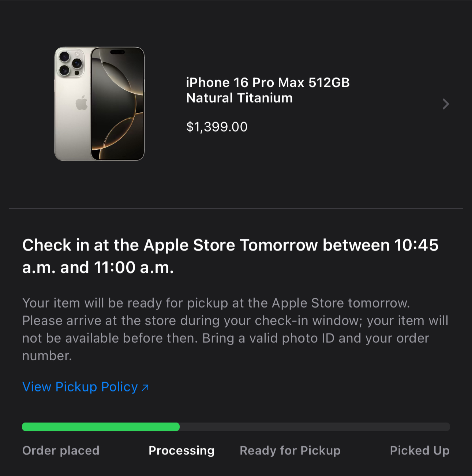472x476 pixels.
Task: Select the Processing status step
Action: click(x=181, y=451)
